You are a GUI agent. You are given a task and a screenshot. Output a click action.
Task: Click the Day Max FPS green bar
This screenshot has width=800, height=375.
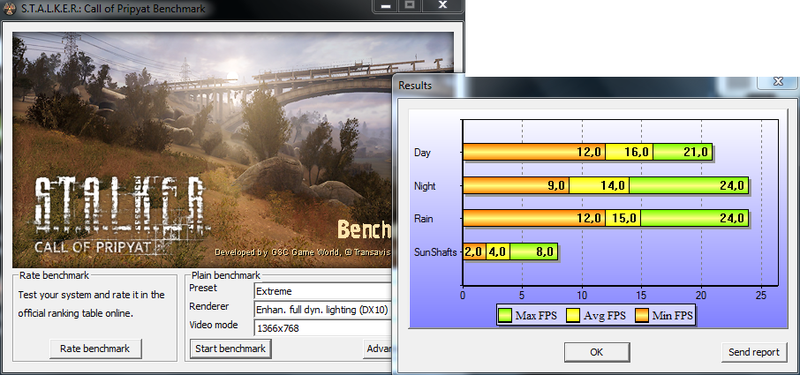[x=683, y=152]
